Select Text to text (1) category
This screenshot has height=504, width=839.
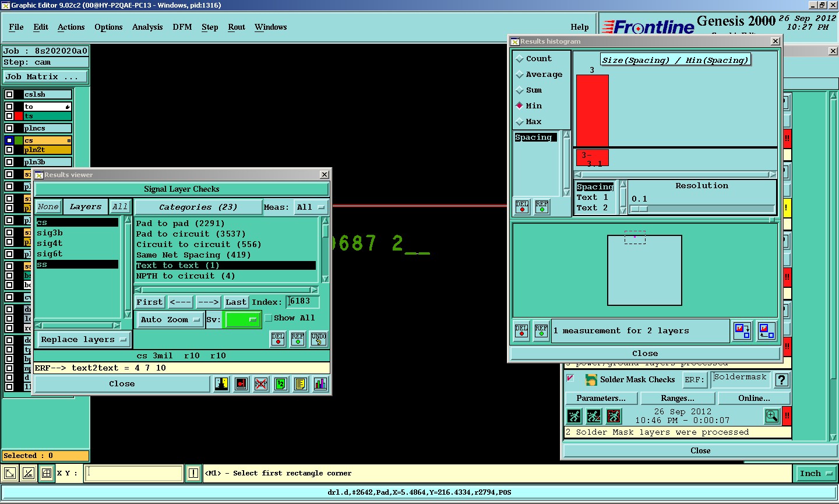225,266
